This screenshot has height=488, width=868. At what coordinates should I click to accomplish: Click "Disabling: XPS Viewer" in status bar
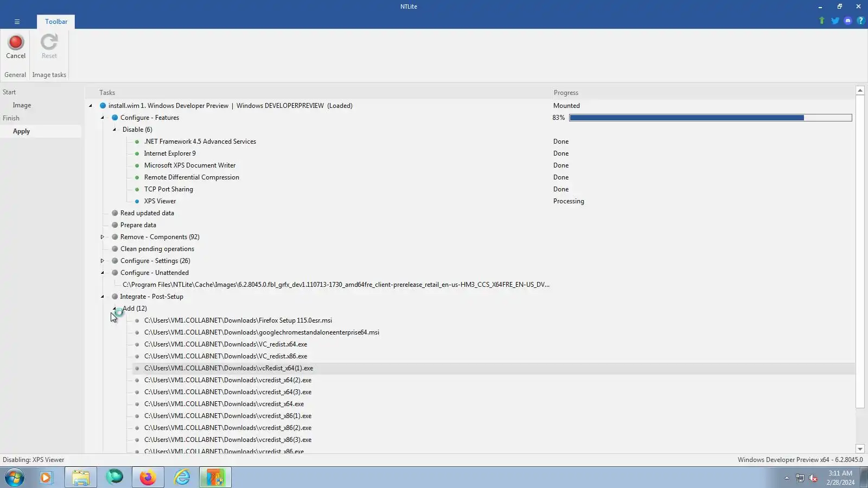coord(34,460)
